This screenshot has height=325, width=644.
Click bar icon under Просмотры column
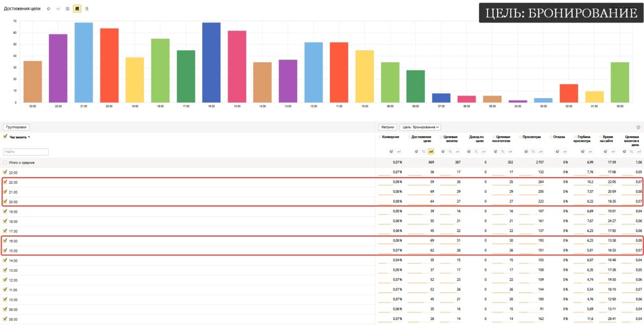[540, 152]
